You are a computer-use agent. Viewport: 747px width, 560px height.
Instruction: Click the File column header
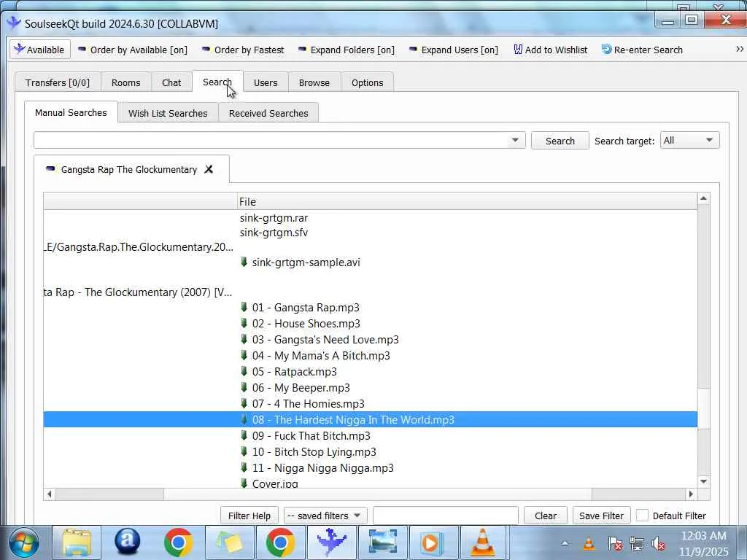click(467, 201)
